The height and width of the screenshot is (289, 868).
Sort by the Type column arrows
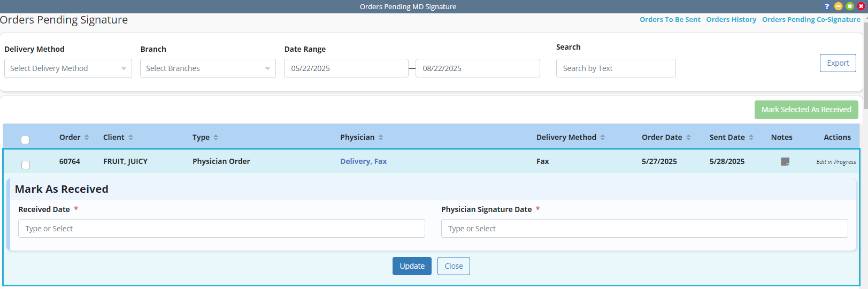216,137
